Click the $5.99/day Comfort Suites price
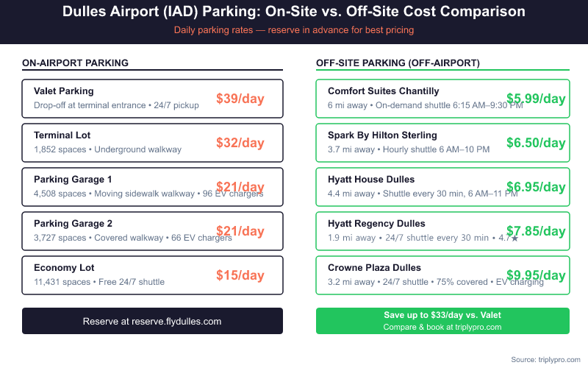The height and width of the screenshot is (368, 588). [x=536, y=99]
